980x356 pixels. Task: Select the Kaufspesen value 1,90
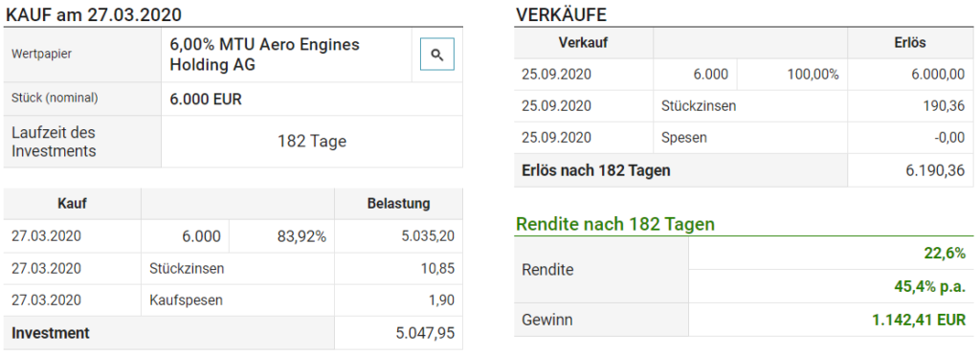pyautogui.click(x=442, y=300)
